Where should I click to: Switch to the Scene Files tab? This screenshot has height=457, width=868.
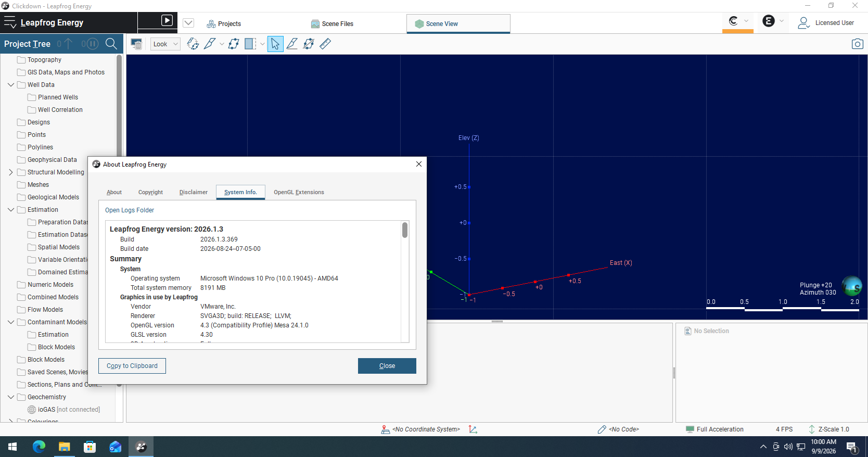(332, 23)
